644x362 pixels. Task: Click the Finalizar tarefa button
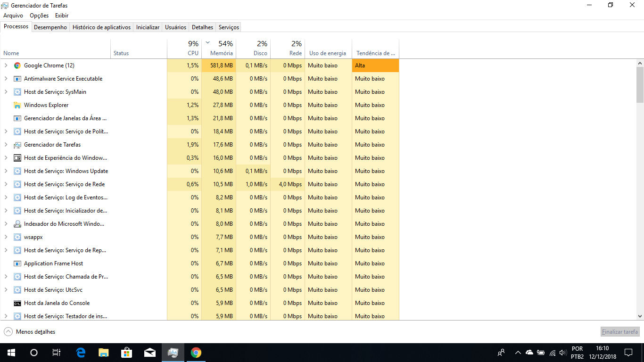pos(620,332)
